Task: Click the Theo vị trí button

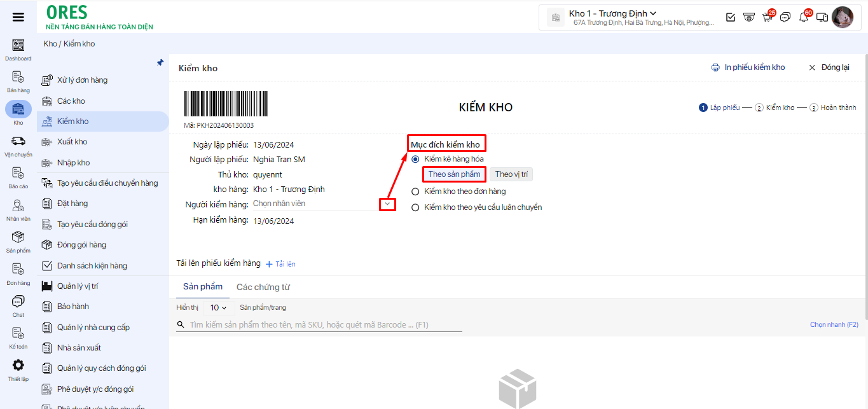Action: click(x=511, y=174)
